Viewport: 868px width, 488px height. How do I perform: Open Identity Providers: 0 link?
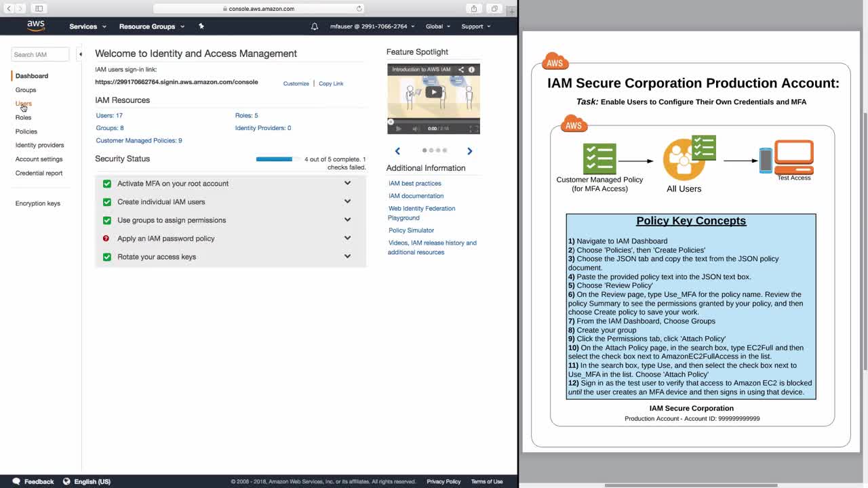(263, 127)
